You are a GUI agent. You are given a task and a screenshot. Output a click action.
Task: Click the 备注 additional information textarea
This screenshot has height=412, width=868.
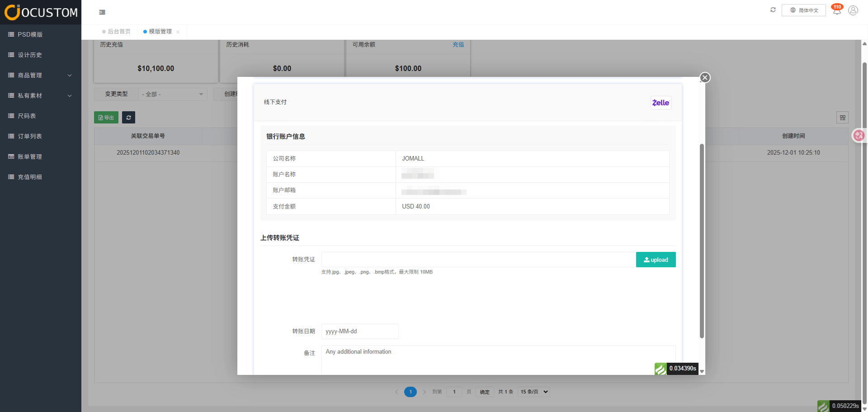point(498,360)
